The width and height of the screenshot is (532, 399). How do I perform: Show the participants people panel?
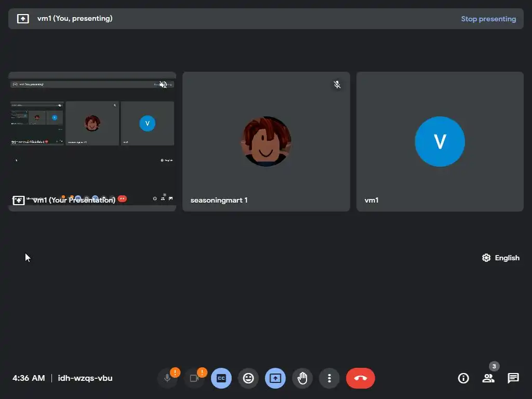488,378
